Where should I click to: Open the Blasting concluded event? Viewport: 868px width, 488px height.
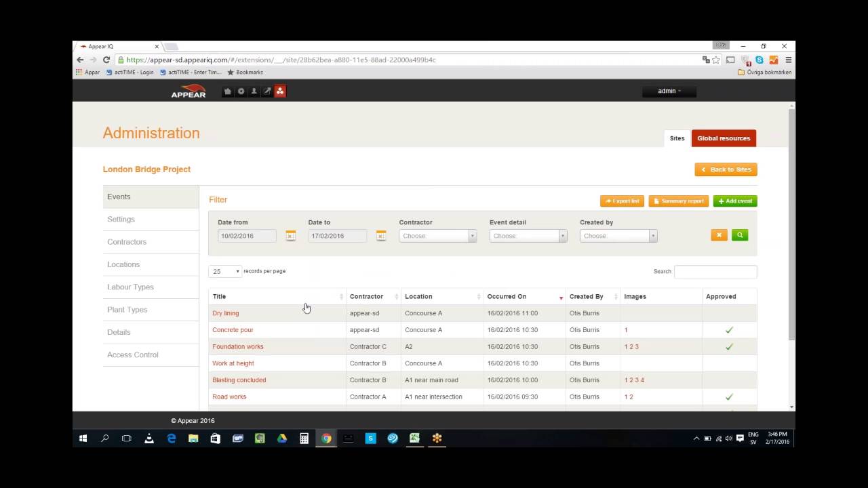pyautogui.click(x=239, y=380)
